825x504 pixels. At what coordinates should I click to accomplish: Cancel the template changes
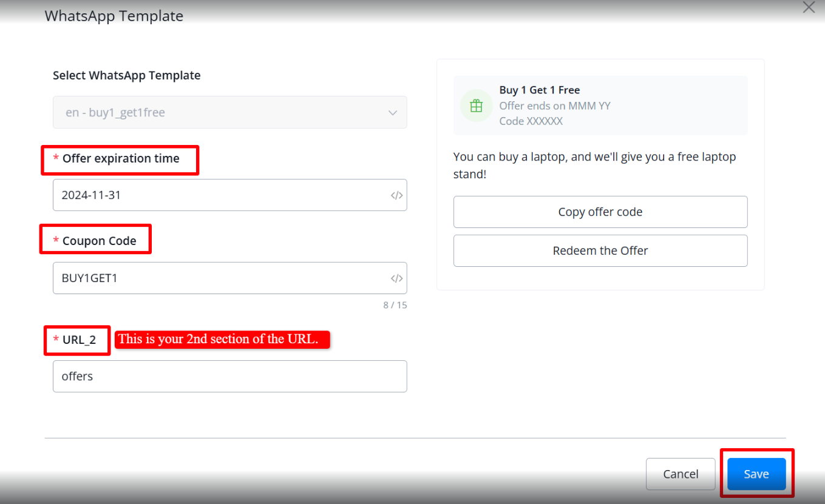pyautogui.click(x=681, y=474)
